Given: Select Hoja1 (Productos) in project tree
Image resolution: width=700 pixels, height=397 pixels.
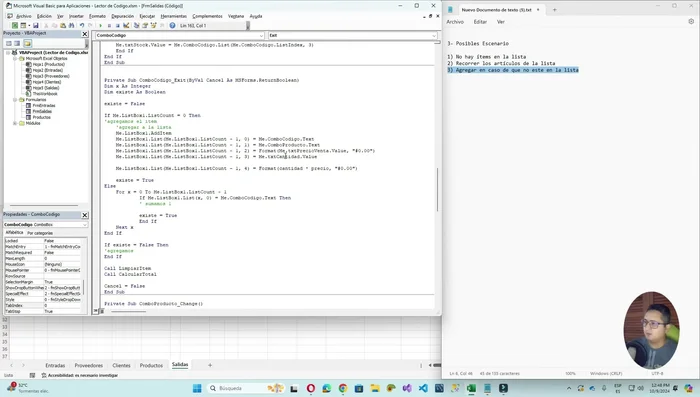Looking at the screenshot, I should pos(48,64).
